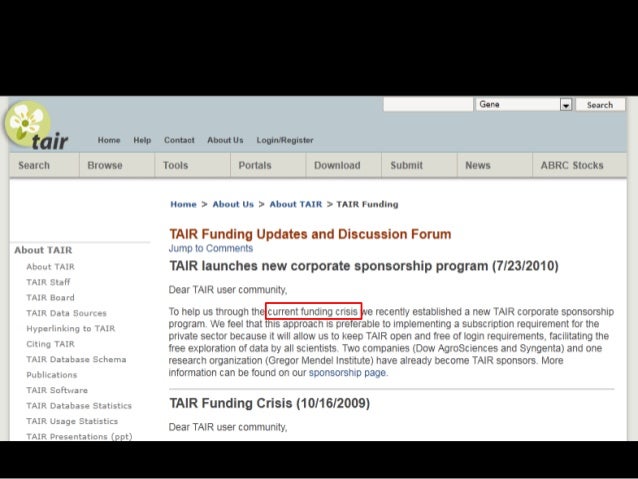Click About TAIR in the breadcrumb trail
This screenshot has width=638, height=479.
tap(295, 204)
